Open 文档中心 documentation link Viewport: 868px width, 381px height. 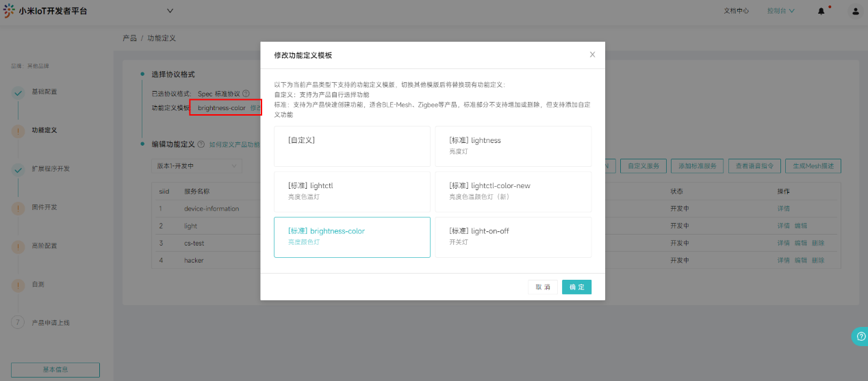(736, 11)
